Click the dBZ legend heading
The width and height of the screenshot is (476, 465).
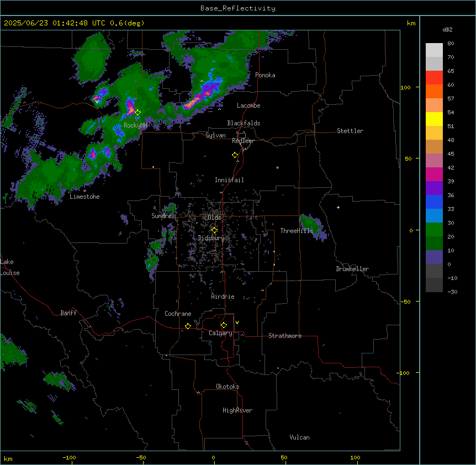447,29
